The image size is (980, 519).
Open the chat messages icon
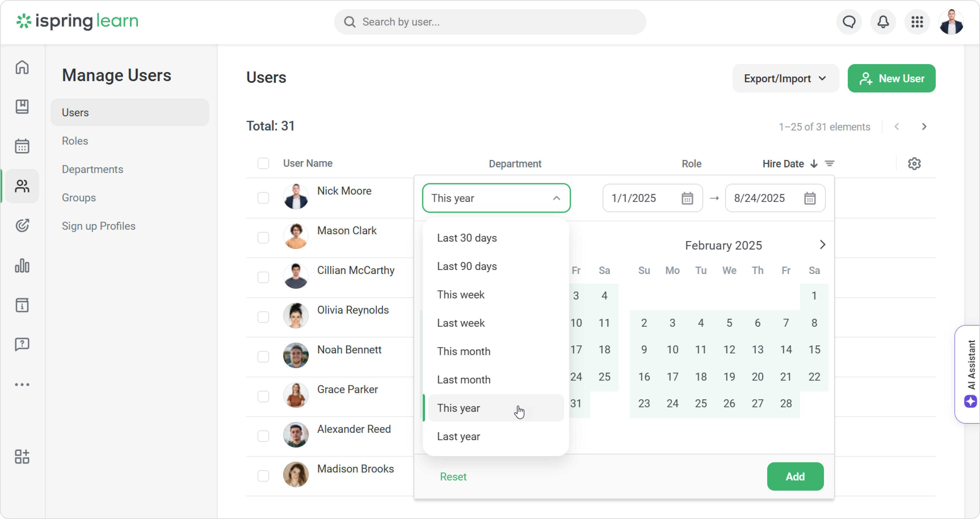pyautogui.click(x=849, y=22)
